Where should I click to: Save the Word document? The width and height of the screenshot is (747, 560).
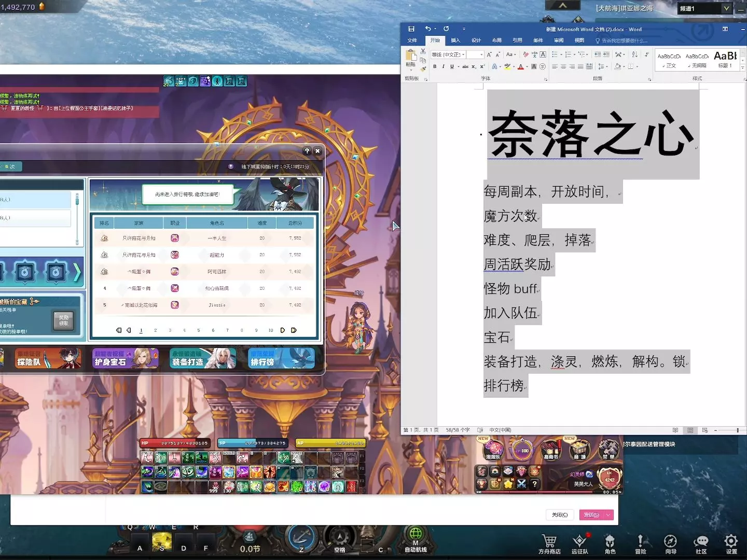click(411, 29)
